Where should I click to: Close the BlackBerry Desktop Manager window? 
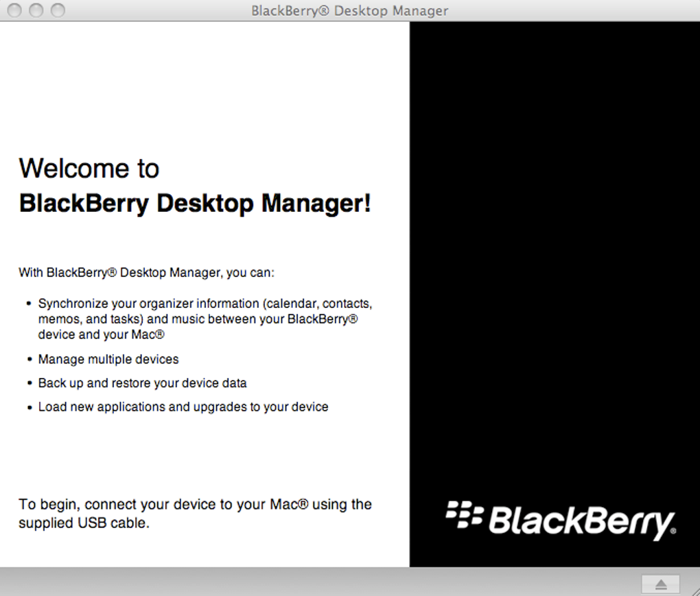tap(14, 10)
